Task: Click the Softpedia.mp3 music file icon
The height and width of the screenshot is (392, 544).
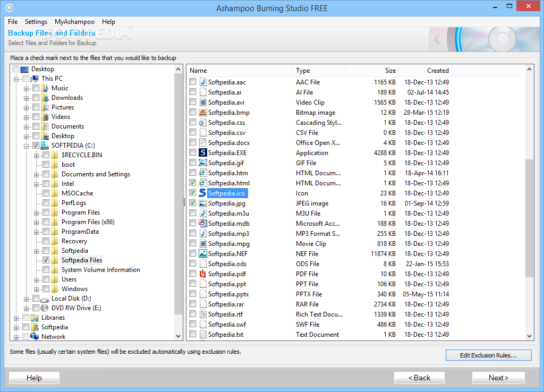Action: [203, 234]
